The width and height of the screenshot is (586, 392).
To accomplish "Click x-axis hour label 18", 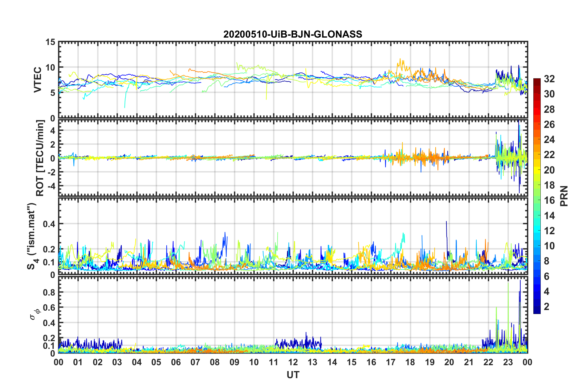I will tap(410, 362).
